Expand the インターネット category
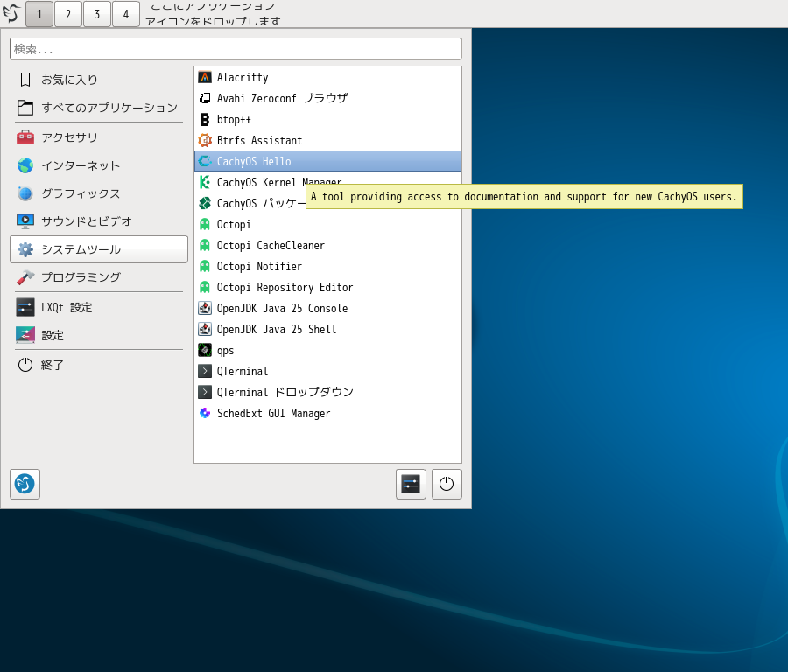788x672 pixels. click(x=81, y=165)
